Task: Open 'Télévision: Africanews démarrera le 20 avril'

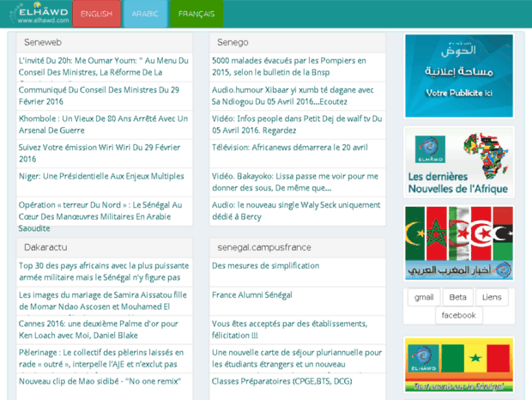Action: tap(298, 154)
